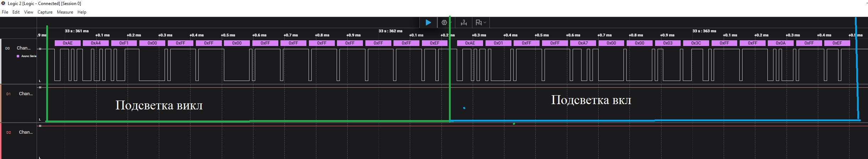Screen dimensions: 868x159
Task: Select the D2 channel label
Action: (9, 133)
